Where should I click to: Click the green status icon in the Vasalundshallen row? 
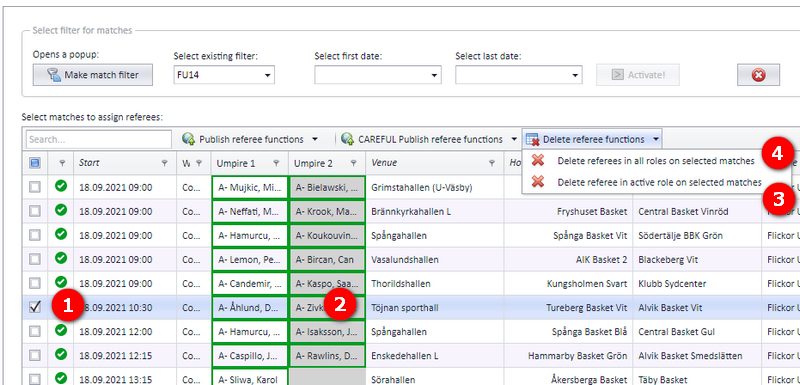point(61,258)
